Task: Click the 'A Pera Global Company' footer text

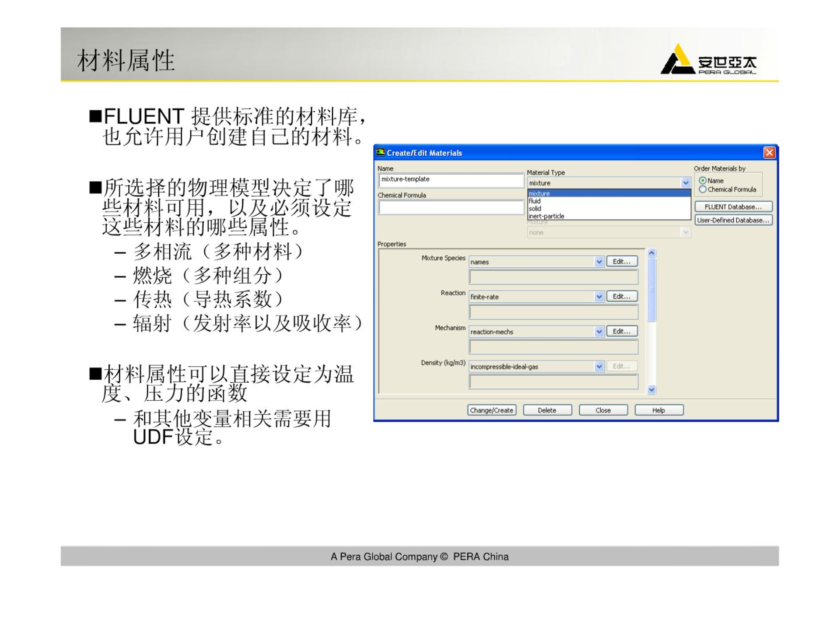Action: (x=420, y=556)
